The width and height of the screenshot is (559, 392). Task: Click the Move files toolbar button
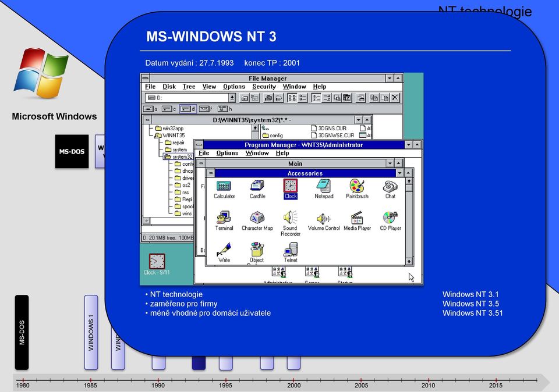pyautogui.click(x=384, y=98)
